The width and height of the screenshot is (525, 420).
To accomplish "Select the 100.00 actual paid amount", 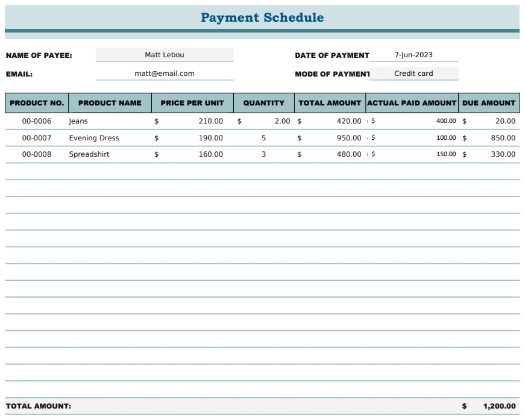I will [x=446, y=137].
